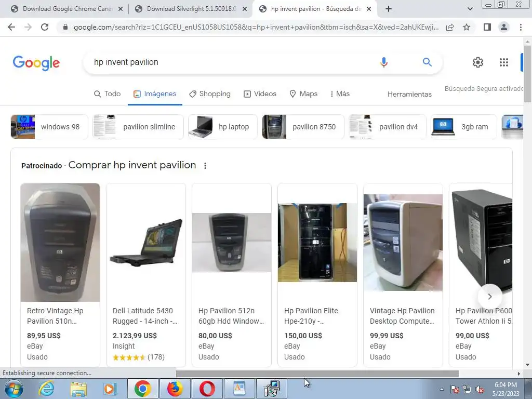Open the Retro Vintage Hp Pavilion 510n image
532x399 pixels.
pyautogui.click(x=60, y=242)
